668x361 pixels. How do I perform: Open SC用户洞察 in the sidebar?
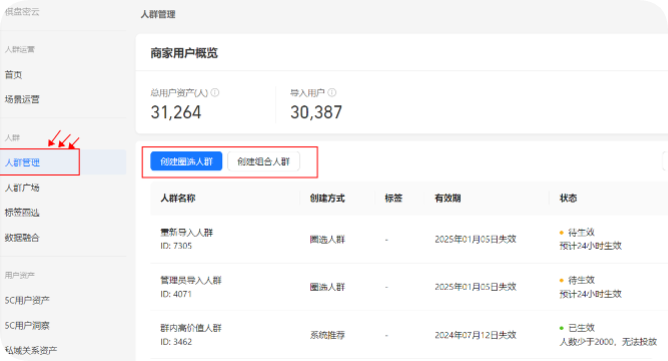pyautogui.click(x=27, y=326)
